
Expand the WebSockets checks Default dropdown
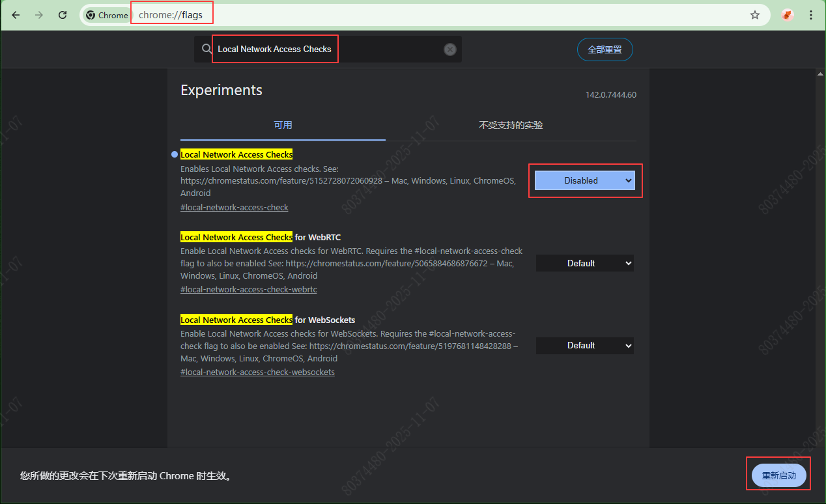point(584,346)
